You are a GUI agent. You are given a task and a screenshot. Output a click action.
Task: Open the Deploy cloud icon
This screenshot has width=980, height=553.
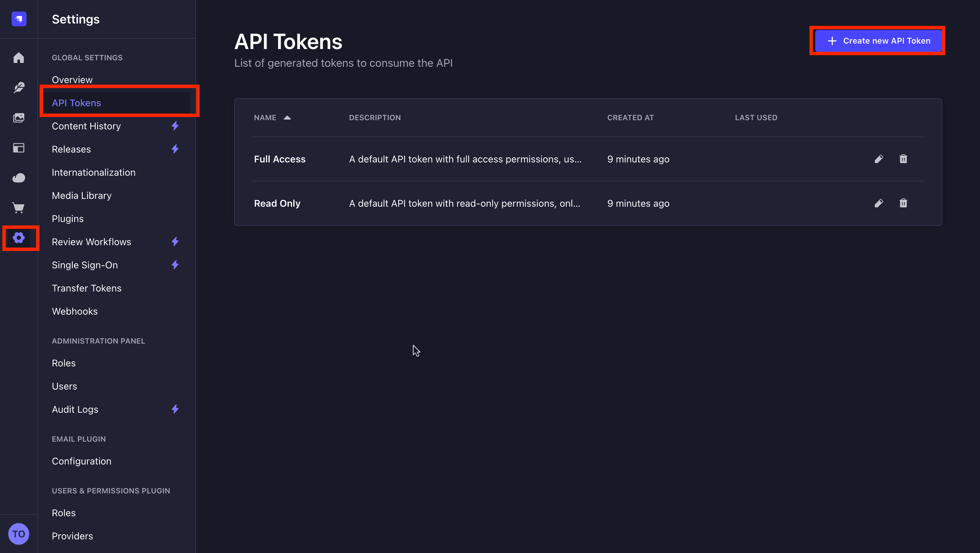tap(19, 178)
